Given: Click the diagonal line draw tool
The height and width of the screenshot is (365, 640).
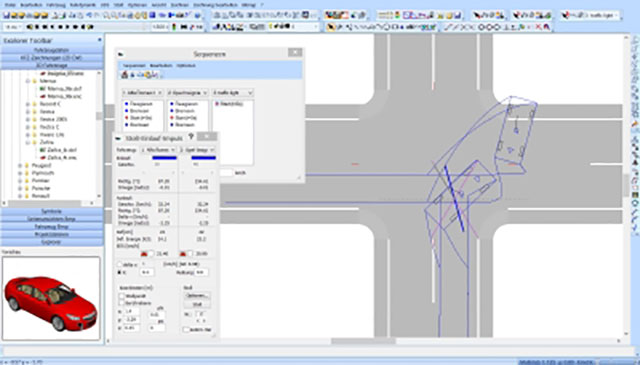Looking at the screenshot, I should [x=448, y=27].
